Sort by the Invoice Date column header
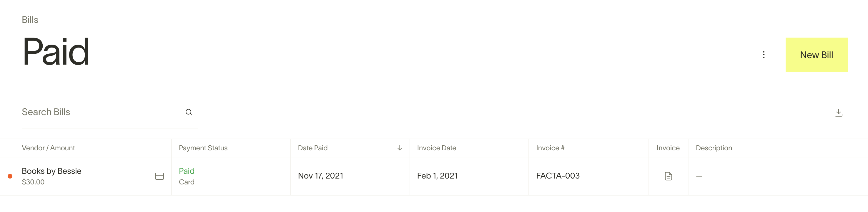 point(436,148)
